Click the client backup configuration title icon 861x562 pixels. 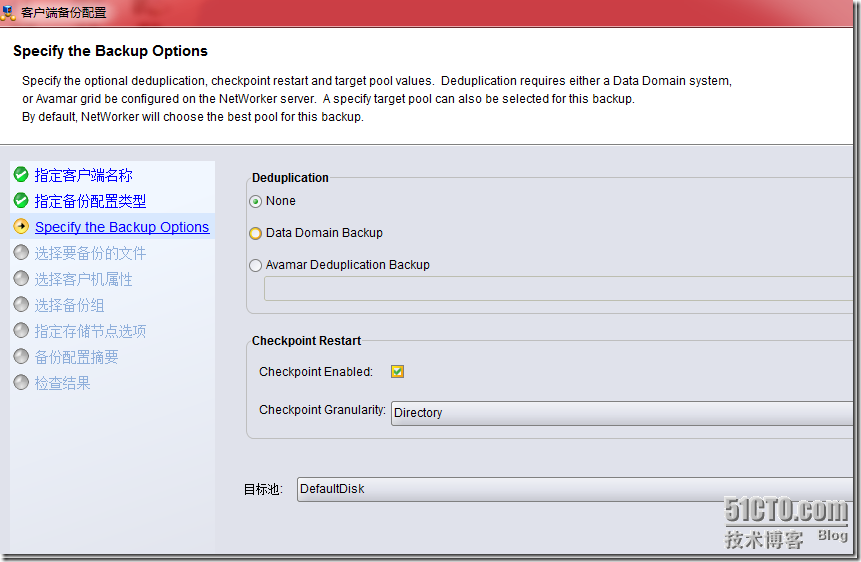click(x=8, y=12)
